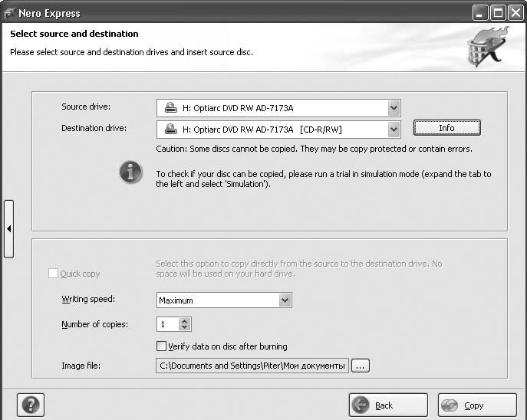This screenshot has width=527, height=420.
Task: Expand the Writing speed dropdown
Action: (x=285, y=300)
